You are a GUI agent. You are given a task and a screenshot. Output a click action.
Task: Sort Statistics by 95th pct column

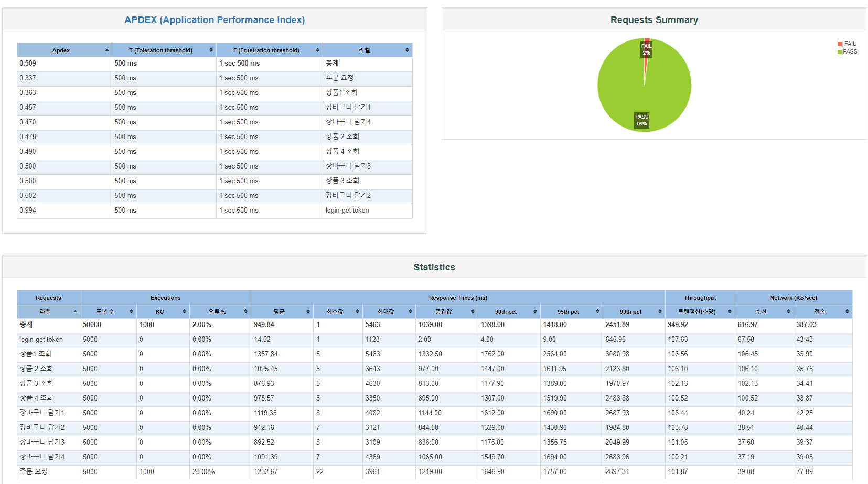[571, 312]
